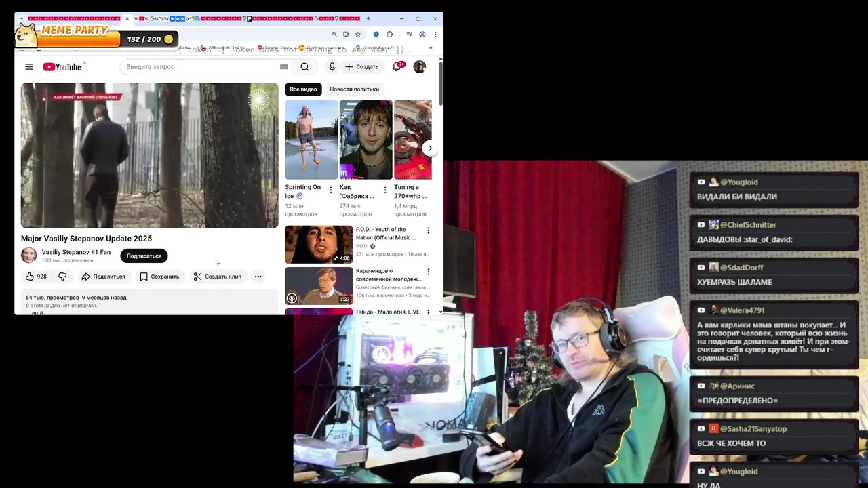Open the Караченцов video thumbnail
The width and height of the screenshot is (868, 488).
click(319, 285)
